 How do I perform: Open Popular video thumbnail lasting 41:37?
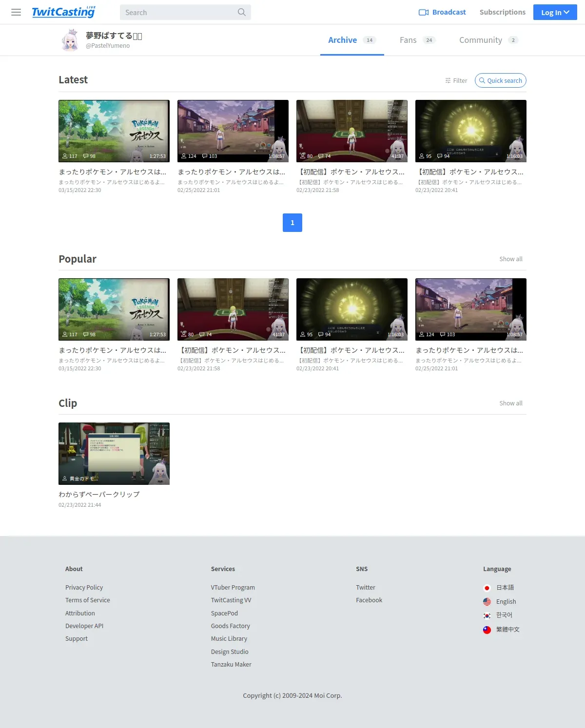tap(233, 309)
